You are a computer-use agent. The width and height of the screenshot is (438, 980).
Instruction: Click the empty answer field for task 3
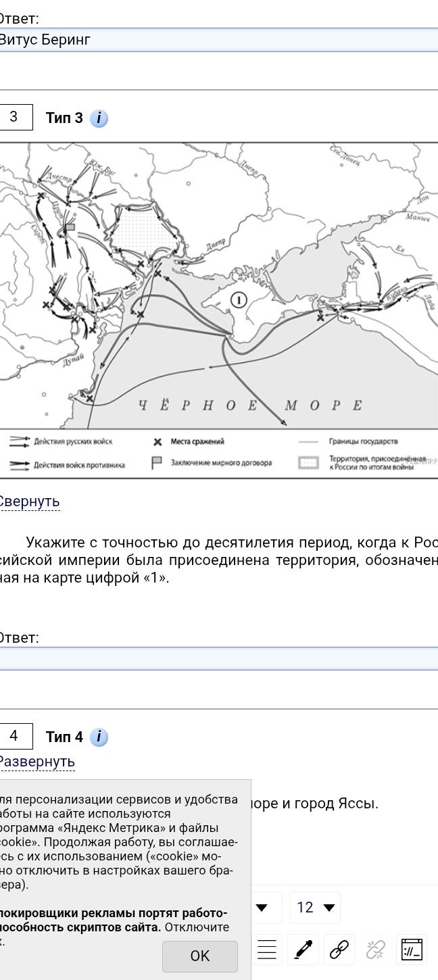[x=219, y=658]
